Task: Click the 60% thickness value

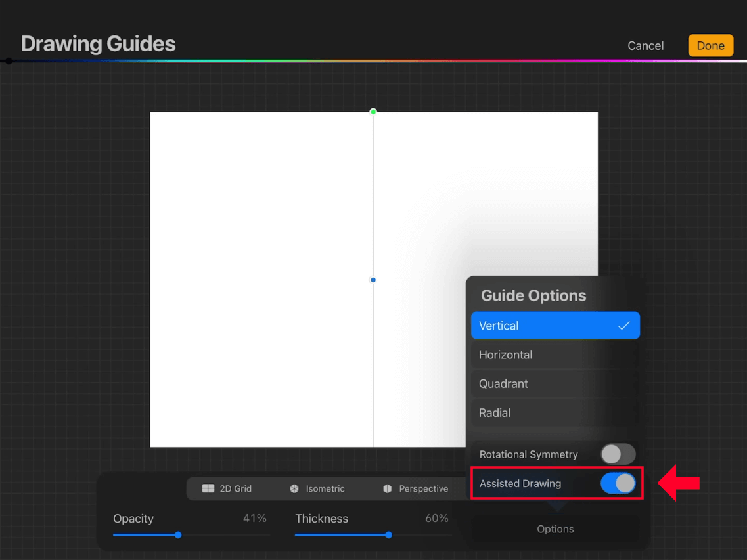Action: point(436,518)
